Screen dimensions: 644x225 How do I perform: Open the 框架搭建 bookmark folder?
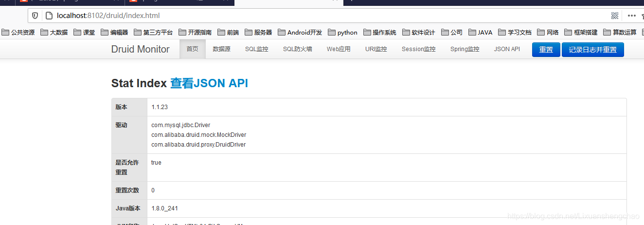point(581,33)
